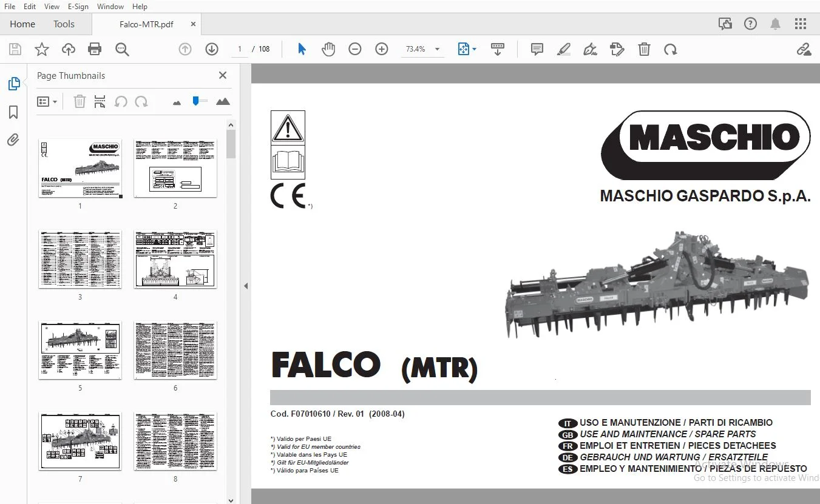Viewport: 820px width, 504px height.
Task: Select page 6 thumbnail
Action: [175, 351]
